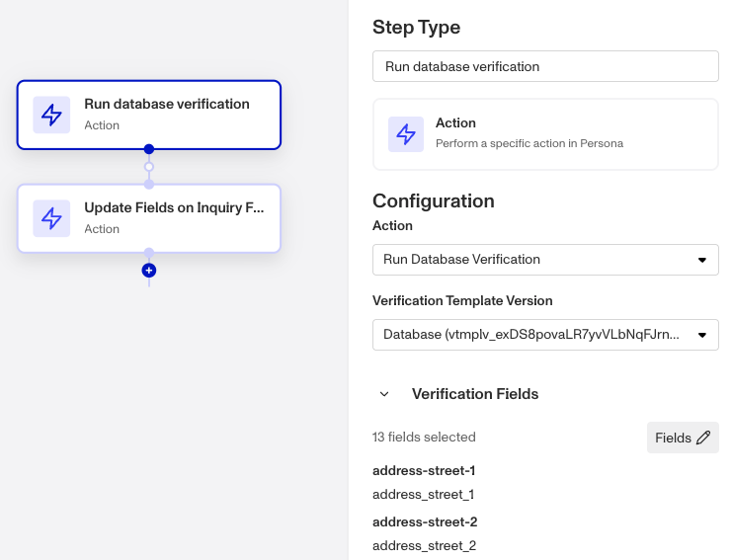This screenshot has height=560, width=732.
Task: Click lightning icon in the Action step type card
Action: pyautogui.click(x=406, y=134)
